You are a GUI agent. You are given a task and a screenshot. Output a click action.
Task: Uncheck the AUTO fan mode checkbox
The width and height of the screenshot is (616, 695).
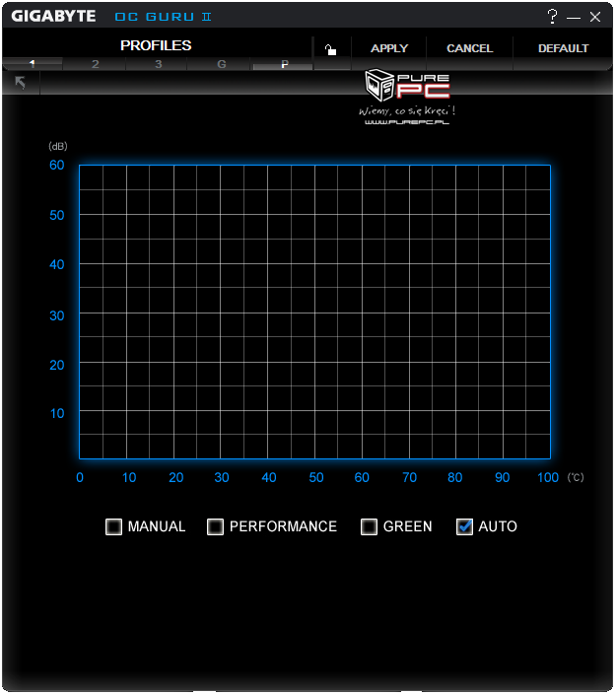tap(465, 527)
